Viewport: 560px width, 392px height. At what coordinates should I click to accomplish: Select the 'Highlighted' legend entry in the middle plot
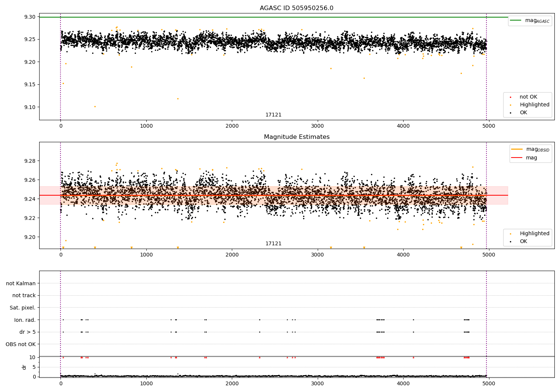coord(534,234)
